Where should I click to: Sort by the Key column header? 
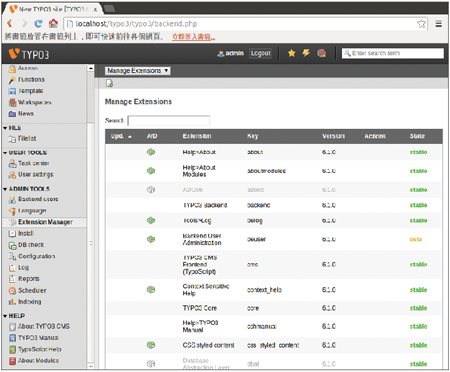coord(252,136)
